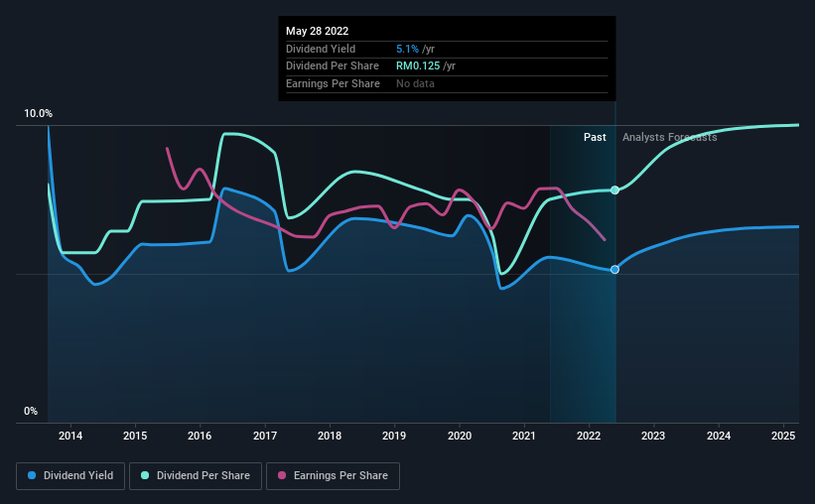Click the 2021 x-axis label

(x=524, y=436)
